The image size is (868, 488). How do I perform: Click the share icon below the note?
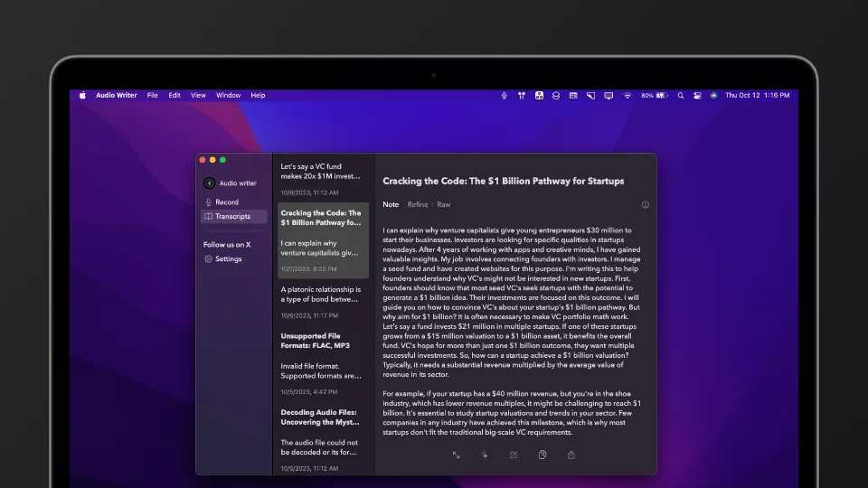click(571, 455)
